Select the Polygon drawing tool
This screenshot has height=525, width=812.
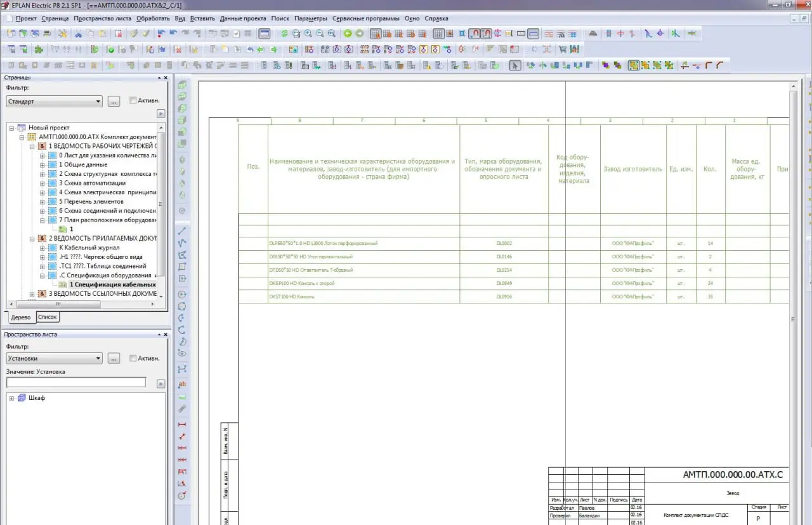click(182, 255)
